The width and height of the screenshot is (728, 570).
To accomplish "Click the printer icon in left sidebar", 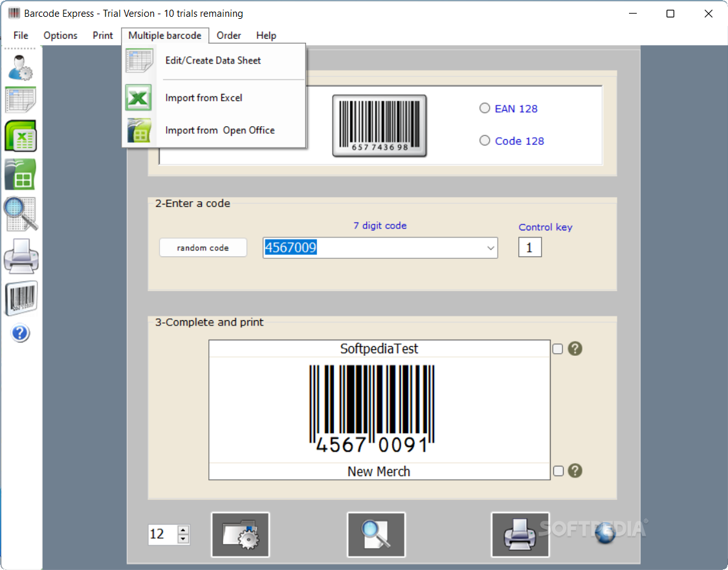I will pos(21,256).
